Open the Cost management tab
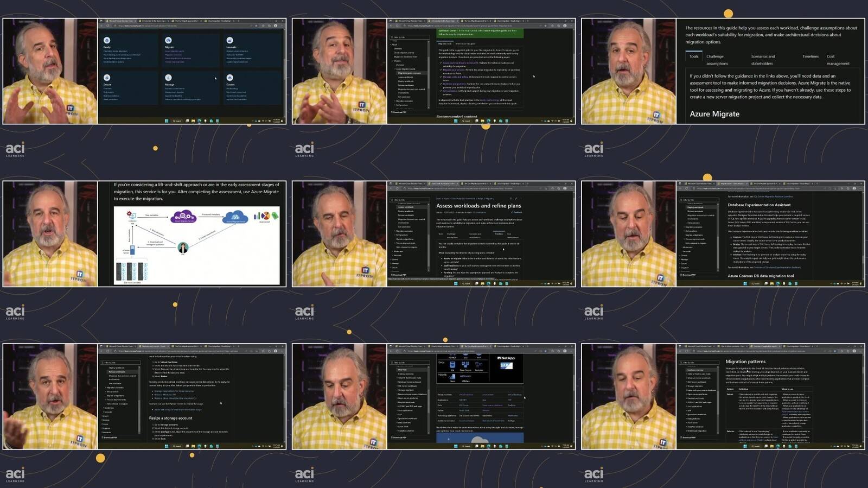 pos(838,60)
